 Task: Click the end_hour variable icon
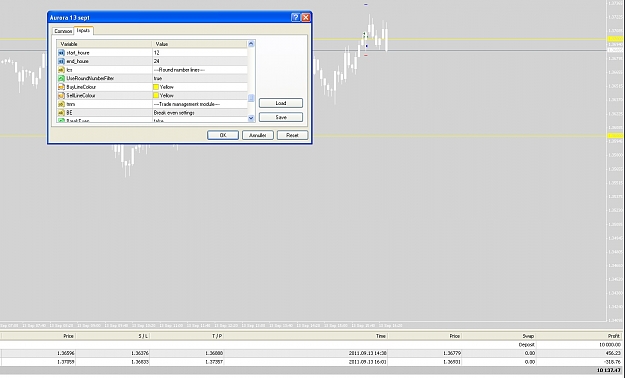coord(61,61)
